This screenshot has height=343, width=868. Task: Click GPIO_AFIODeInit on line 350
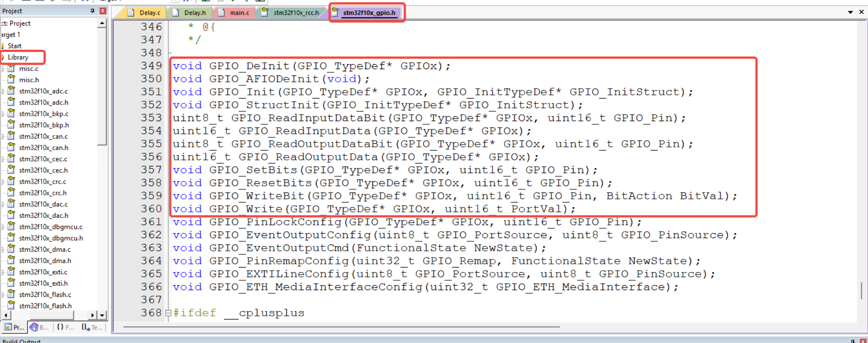point(264,79)
